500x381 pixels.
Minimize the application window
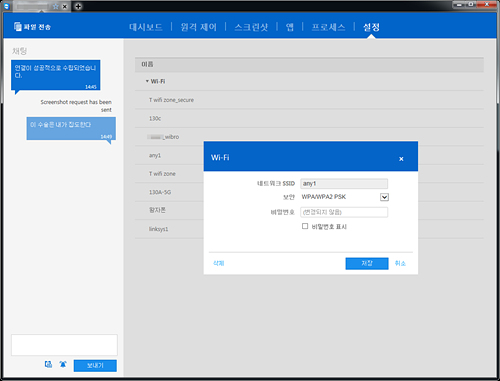pos(459,4)
